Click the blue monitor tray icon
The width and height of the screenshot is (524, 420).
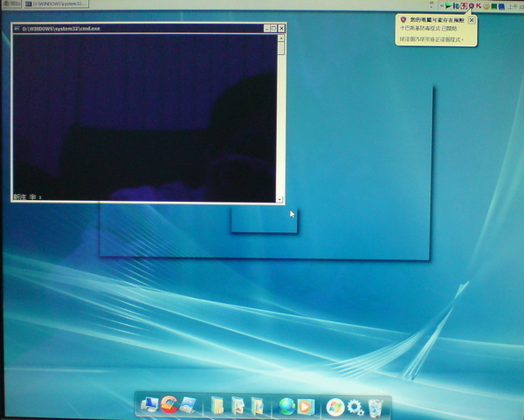(x=501, y=7)
